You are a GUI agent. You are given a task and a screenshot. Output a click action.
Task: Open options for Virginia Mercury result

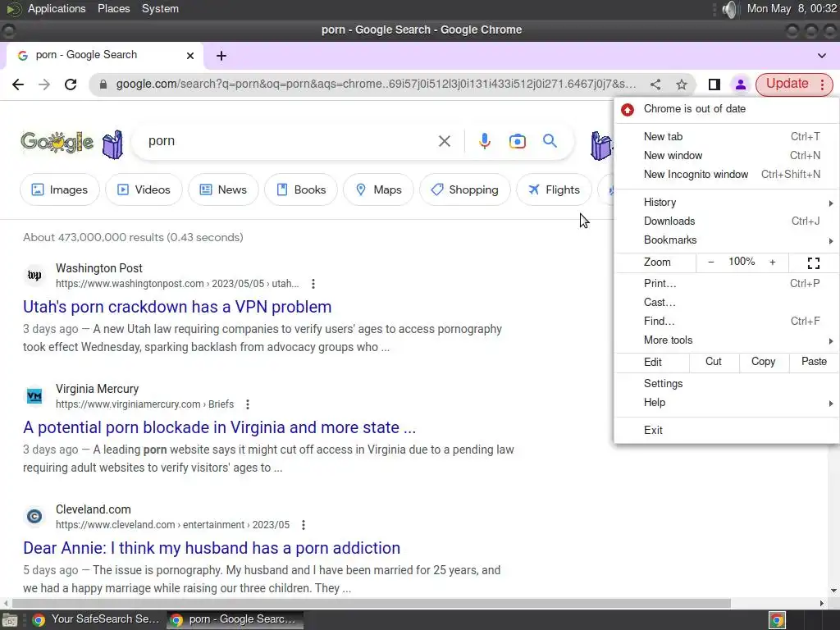[248, 404]
